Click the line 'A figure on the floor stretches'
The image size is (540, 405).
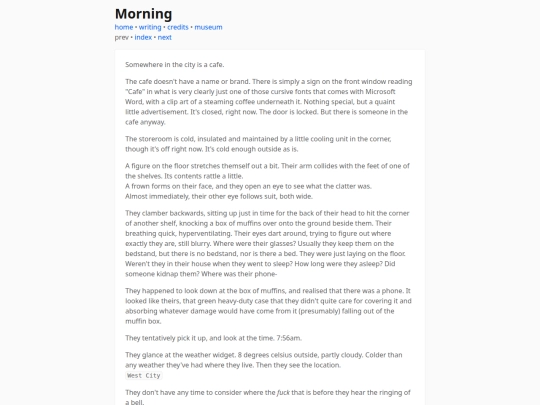tap(267, 171)
